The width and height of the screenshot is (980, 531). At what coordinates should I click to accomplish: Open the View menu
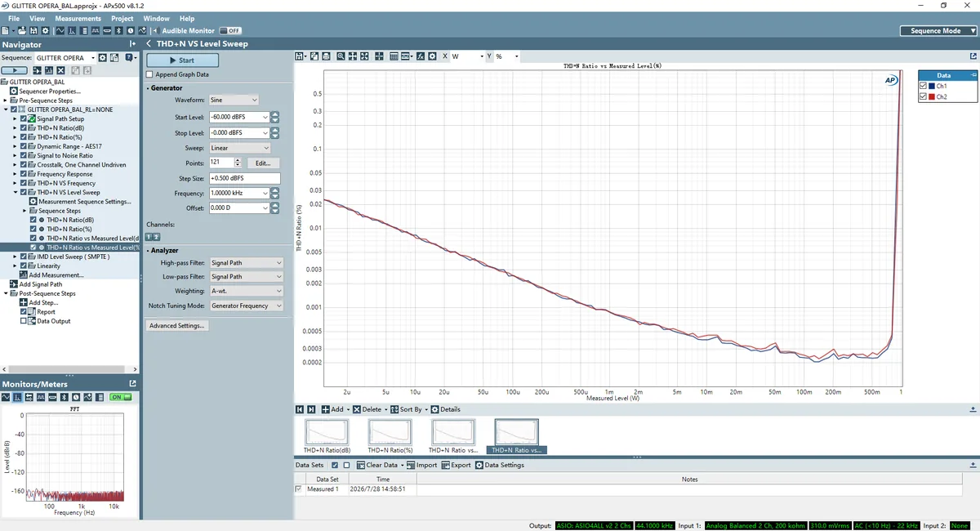pyautogui.click(x=38, y=18)
